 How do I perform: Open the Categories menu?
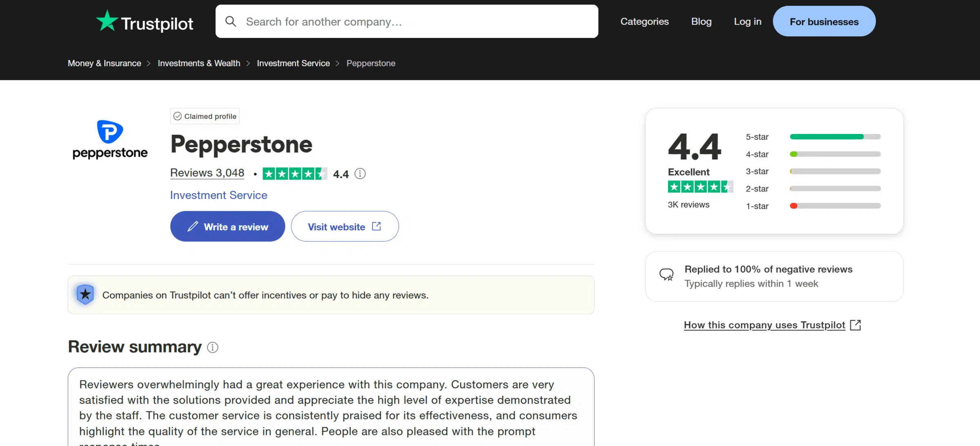click(644, 21)
